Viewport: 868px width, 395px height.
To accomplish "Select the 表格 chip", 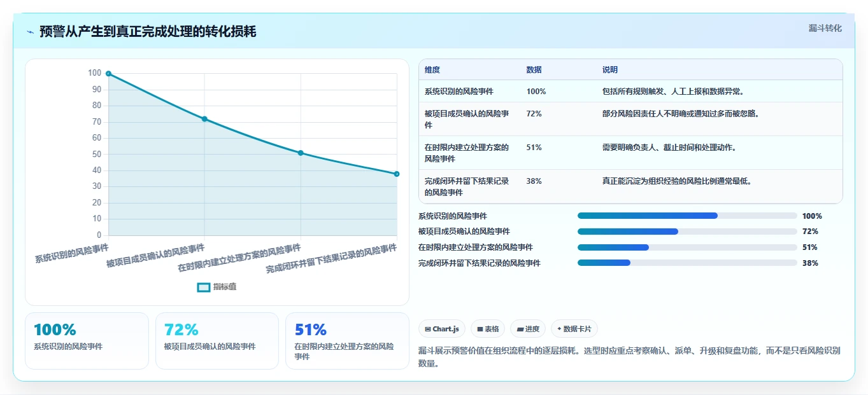I will (488, 329).
